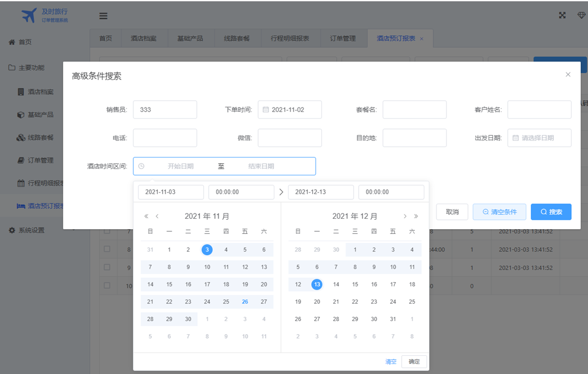Edit the start date field 2021-11-03
The height and width of the screenshot is (374, 588).
171,192
